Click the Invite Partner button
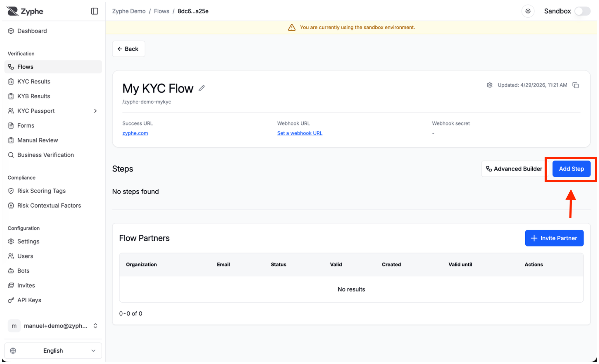Screen dimensions: 599x364 click(554, 238)
